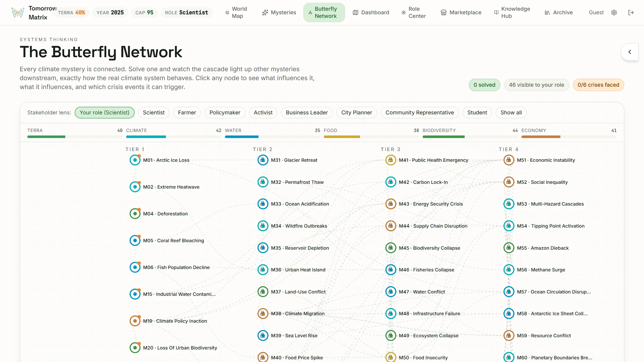Screen dimensions: 644x362
Task: Switch stakeholder lens to Farmer
Action: pyautogui.click(x=187, y=113)
